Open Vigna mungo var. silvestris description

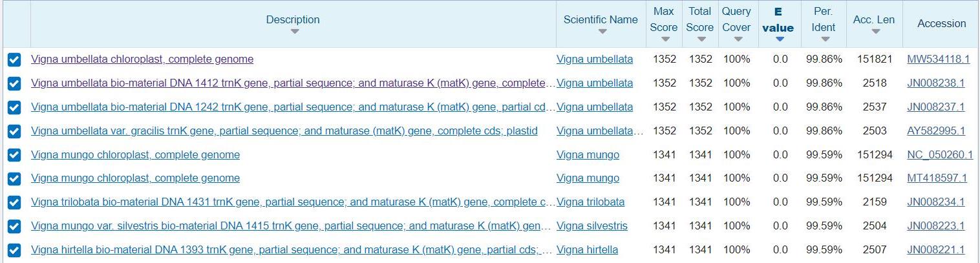(291, 226)
